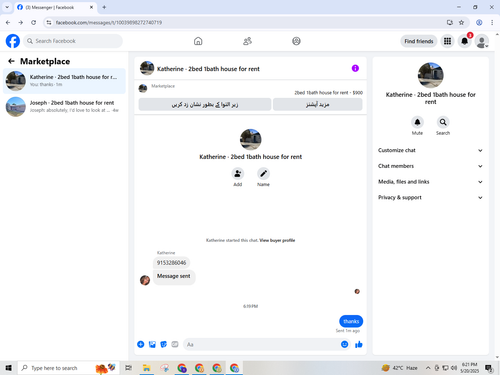Open File Explorer from taskbar
Screen dimensions: 500x375
[146, 368]
